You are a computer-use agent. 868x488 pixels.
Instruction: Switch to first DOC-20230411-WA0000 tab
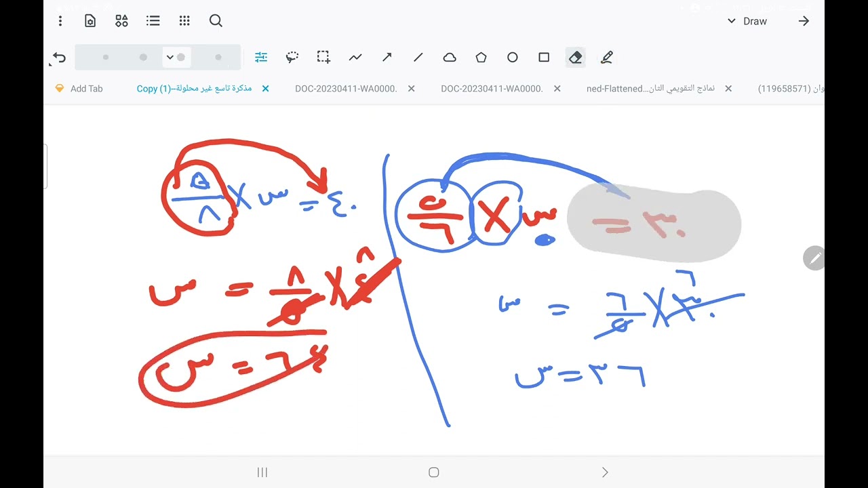click(x=346, y=89)
